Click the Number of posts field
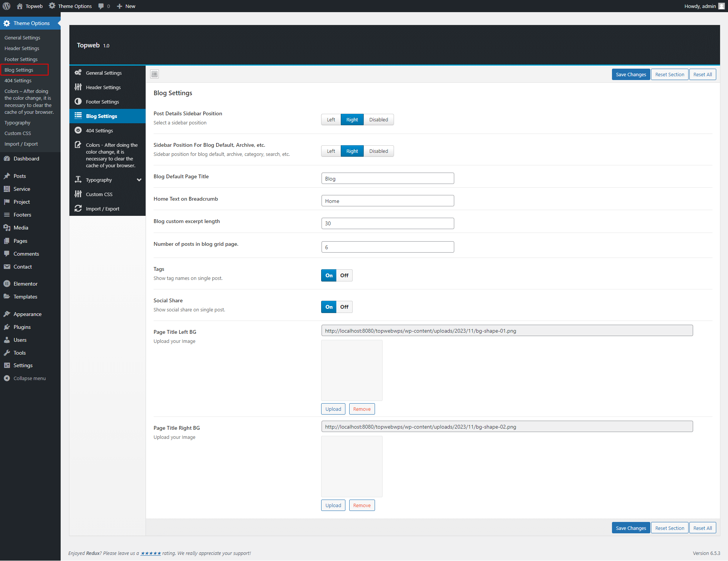 coord(388,247)
